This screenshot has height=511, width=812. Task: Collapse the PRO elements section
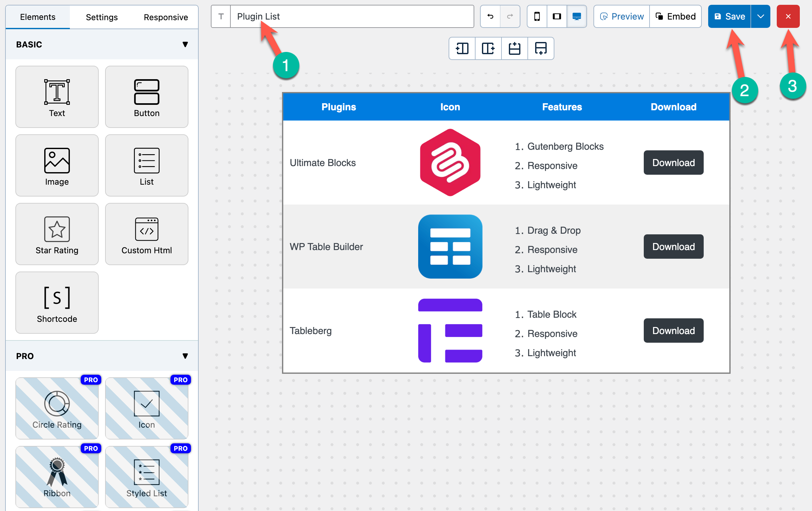point(185,356)
